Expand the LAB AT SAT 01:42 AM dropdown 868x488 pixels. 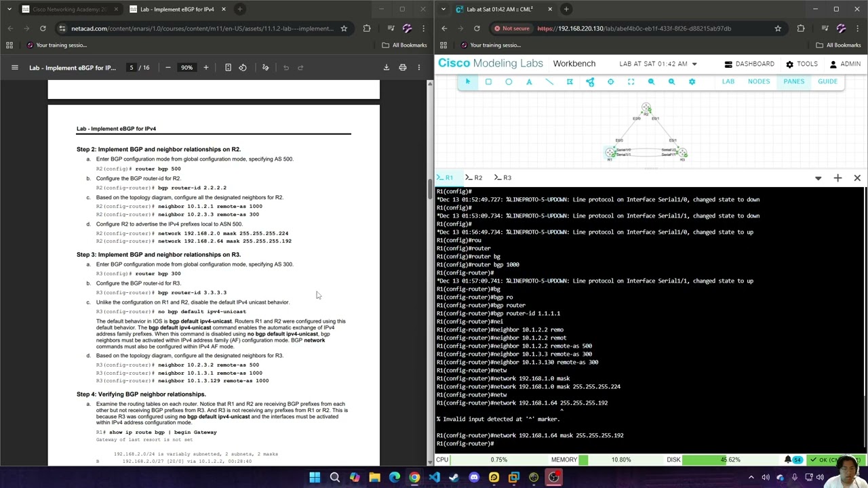pos(694,64)
